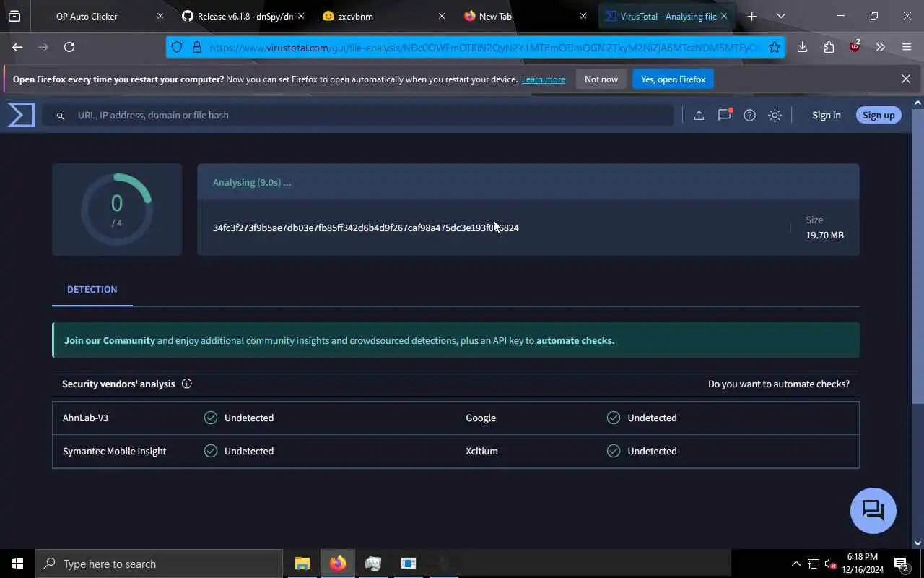Click the upload file icon
This screenshot has height=578, width=924.
(x=699, y=115)
